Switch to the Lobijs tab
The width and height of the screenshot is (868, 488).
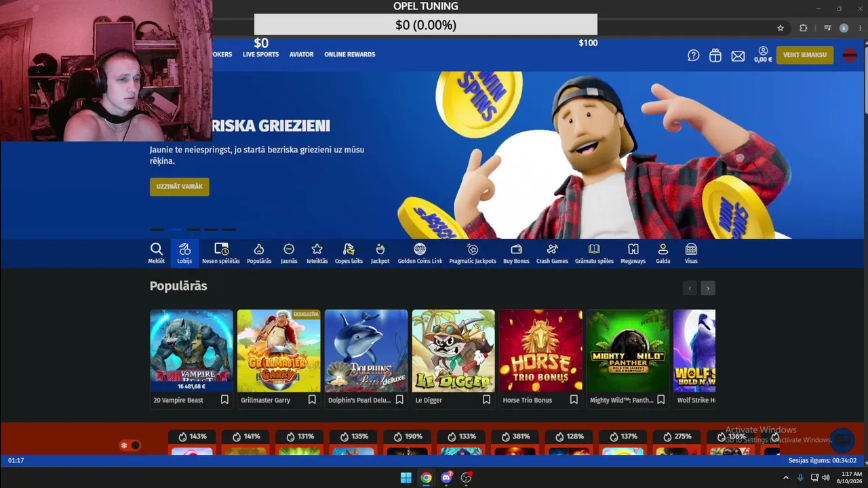click(x=184, y=253)
